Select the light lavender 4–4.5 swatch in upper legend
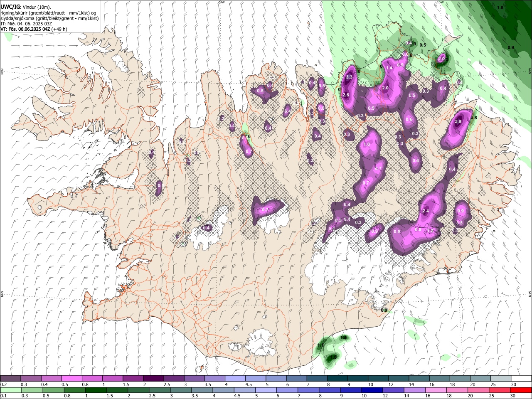Screen dimensions: 532x399 click(235, 378)
